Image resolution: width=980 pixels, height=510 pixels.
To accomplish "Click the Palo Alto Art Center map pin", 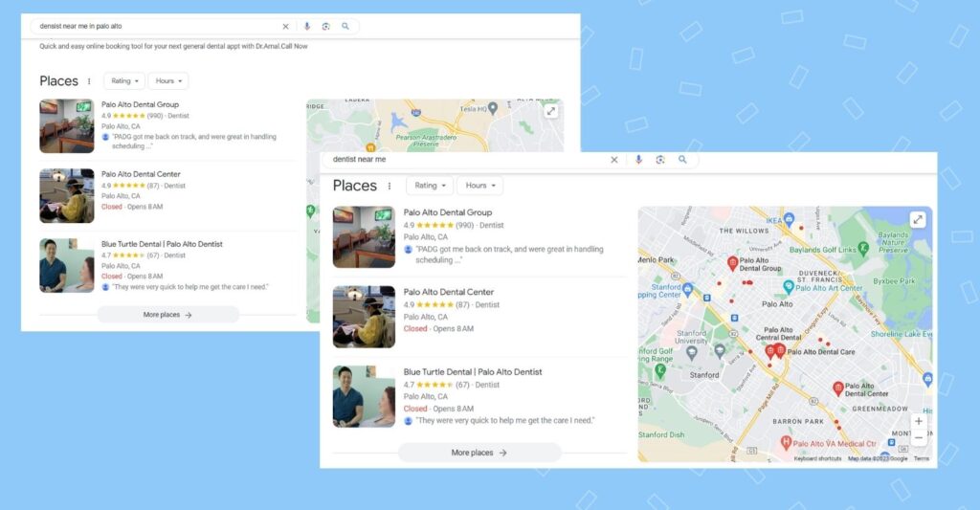I will point(789,287).
